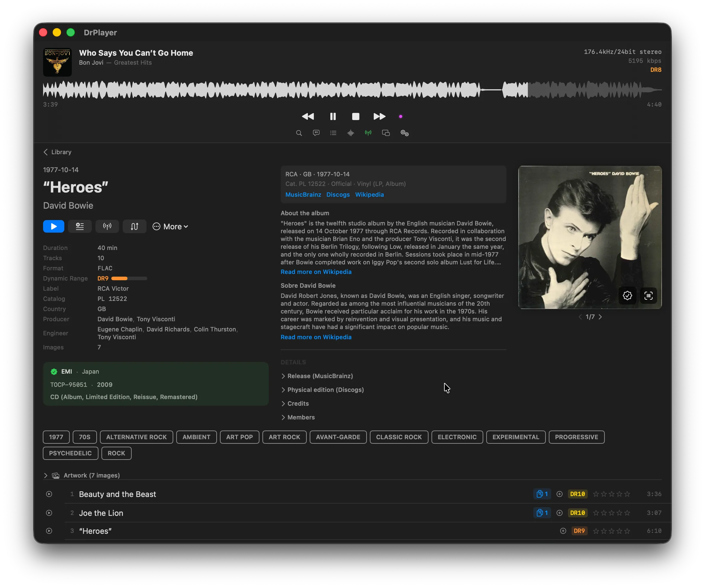The height and width of the screenshot is (588, 705).
Task: Select the ROCK tag
Action: tap(116, 453)
